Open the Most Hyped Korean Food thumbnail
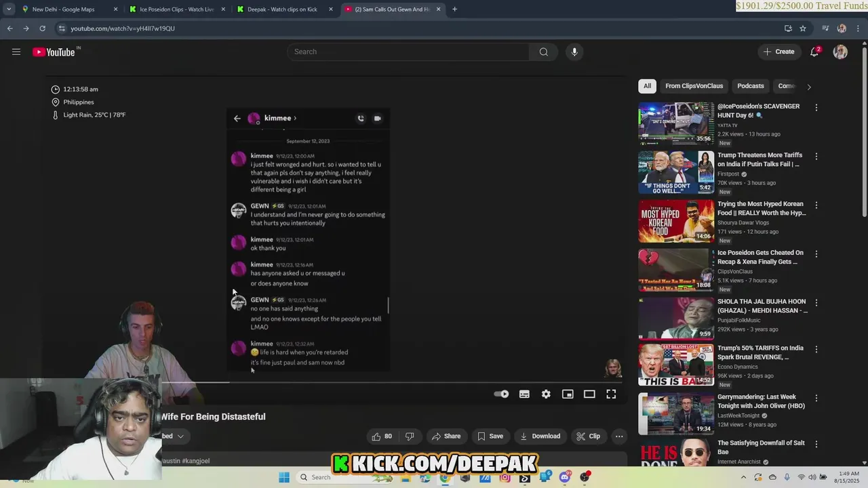 pyautogui.click(x=675, y=221)
